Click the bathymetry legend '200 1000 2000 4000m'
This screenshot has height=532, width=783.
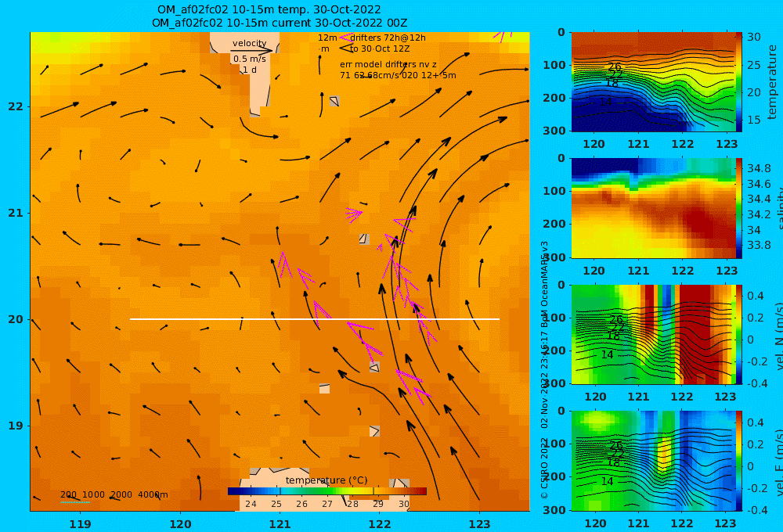point(114,494)
